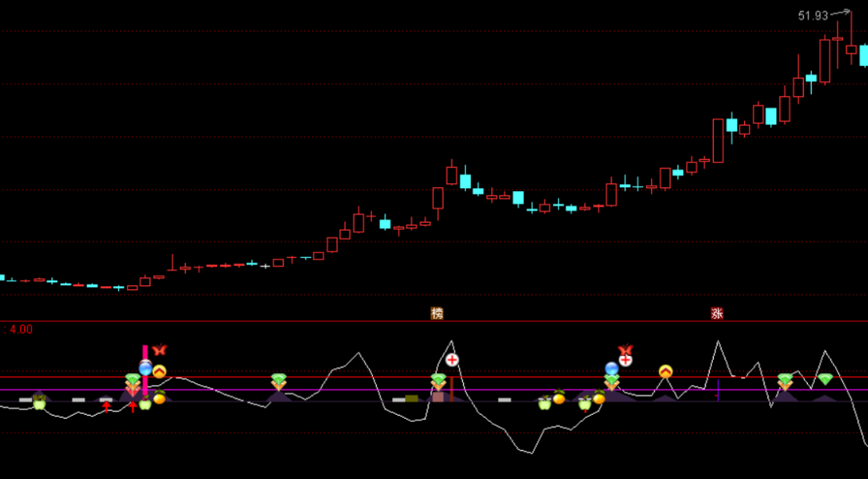Viewport: 868px width, 479px height.
Task: Click the yellow chevron circle beside the magenta bar
Action: tap(159, 371)
